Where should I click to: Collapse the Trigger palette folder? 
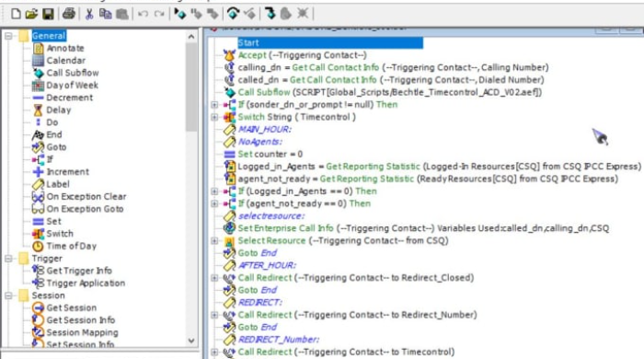coord(8,259)
